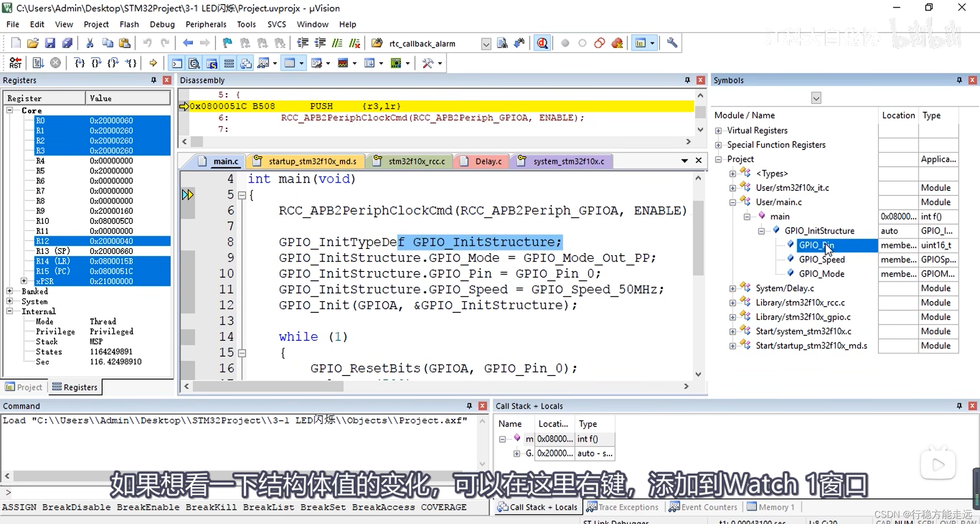Toggle the Start/Stop Debug Session button

click(x=542, y=43)
